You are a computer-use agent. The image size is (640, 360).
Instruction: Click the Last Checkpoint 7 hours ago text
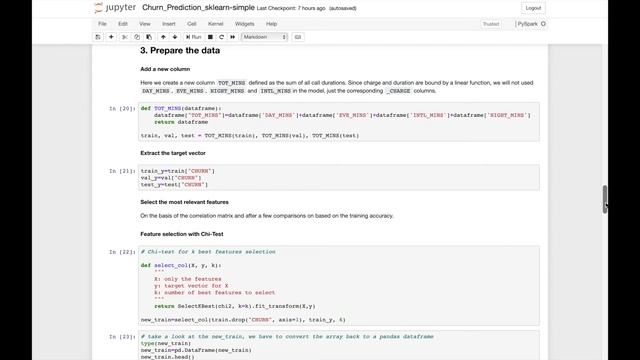[291, 8]
